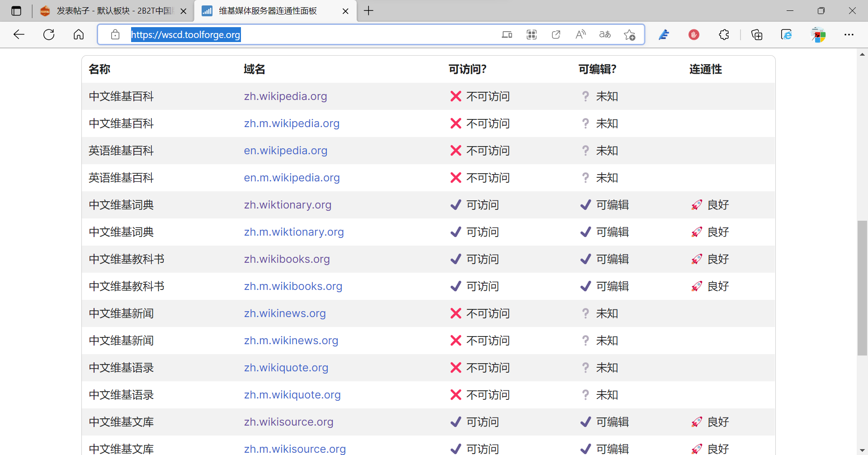
Task: Open the Extensions puzzle menu
Action: click(724, 34)
